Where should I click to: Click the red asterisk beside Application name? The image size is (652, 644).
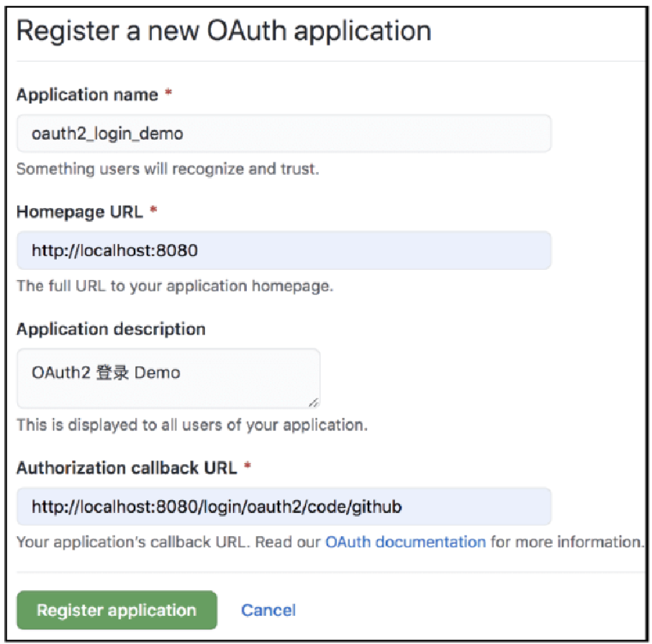pos(168,92)
